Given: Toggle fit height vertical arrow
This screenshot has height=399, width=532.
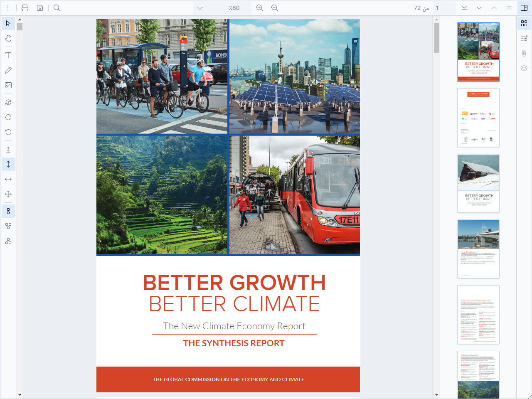Looking at the screenshot, I should 8,164.
